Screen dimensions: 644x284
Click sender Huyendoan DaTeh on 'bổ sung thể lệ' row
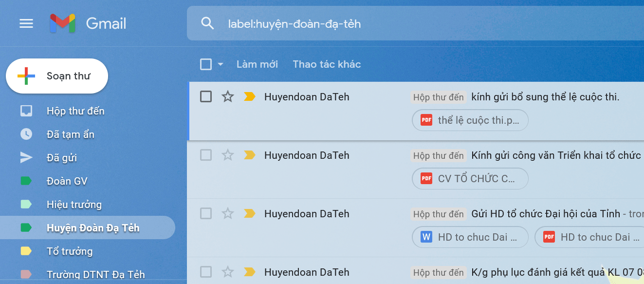[x=307, y=97]
